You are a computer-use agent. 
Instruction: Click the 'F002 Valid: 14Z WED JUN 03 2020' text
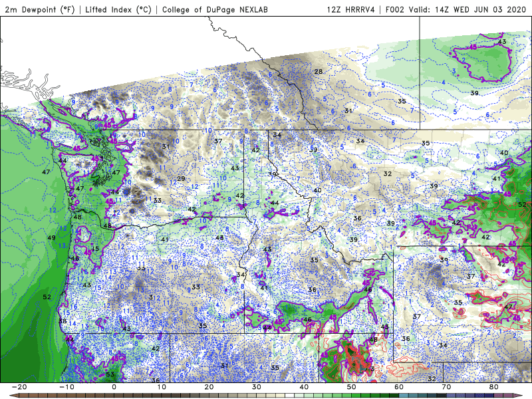pyautogui.click(x=458, y=9)
